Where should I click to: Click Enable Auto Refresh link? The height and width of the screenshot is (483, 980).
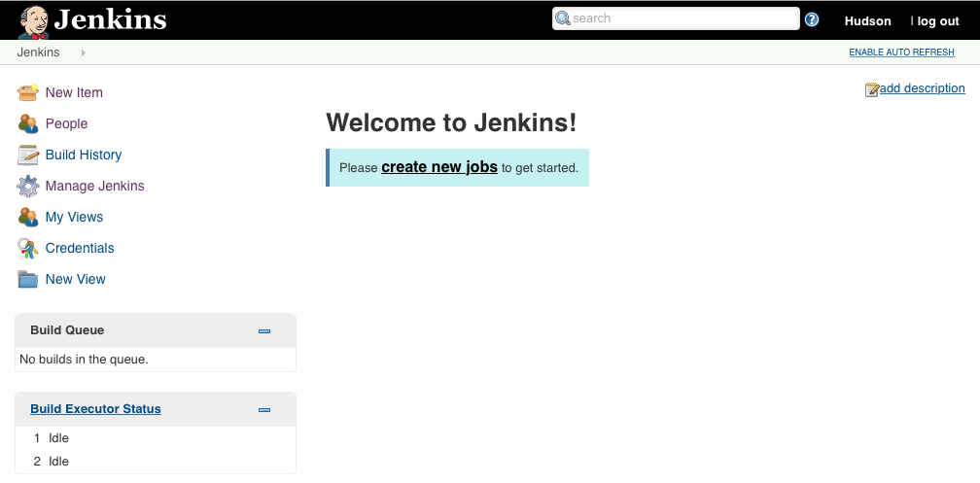click(x=901, y=52)
